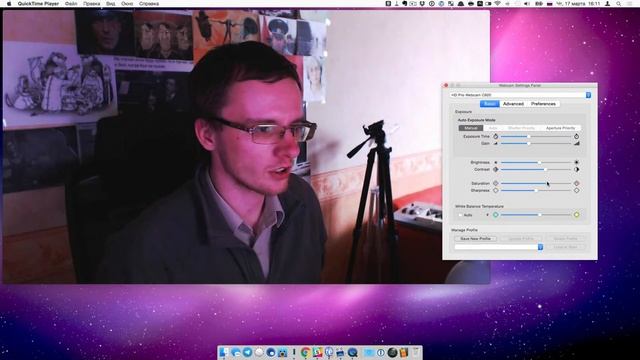Open the Trash in the Dock
Viewport: 640px width, 360px height.
416,352
